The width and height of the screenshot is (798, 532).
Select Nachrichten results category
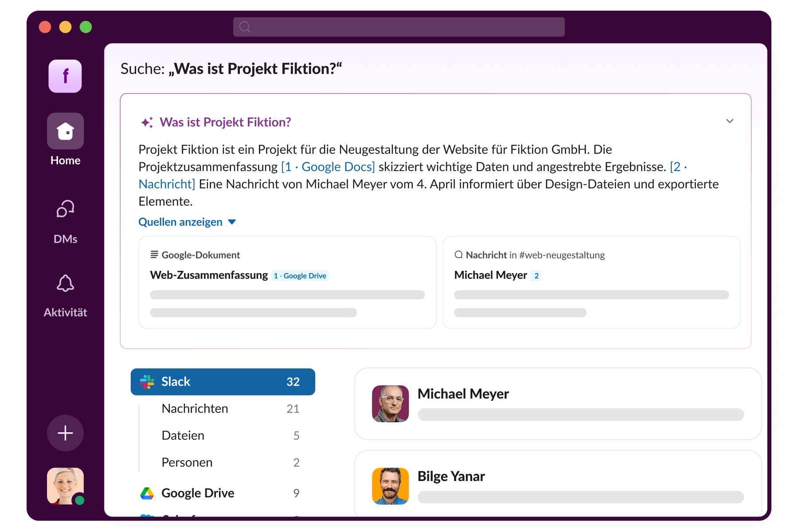click(x=195, y=409)
